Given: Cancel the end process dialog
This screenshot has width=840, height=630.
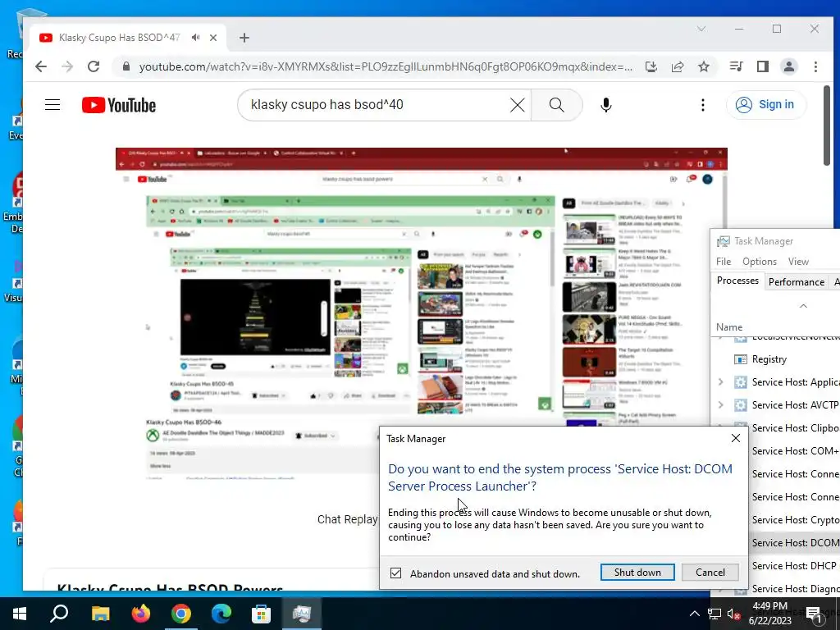Looking at the screenshot, I should pyautogui.click(x=710, y=572).
